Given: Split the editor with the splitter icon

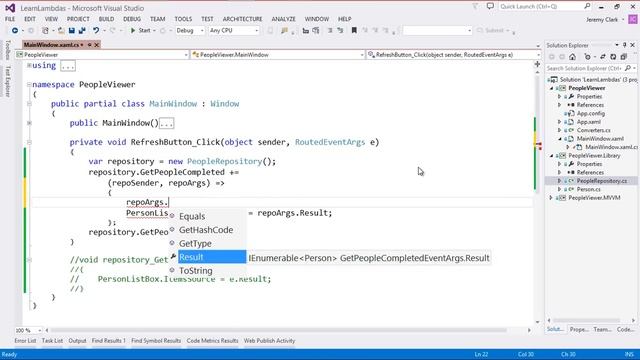Looking at the screenshot, I should click(537, 64).
